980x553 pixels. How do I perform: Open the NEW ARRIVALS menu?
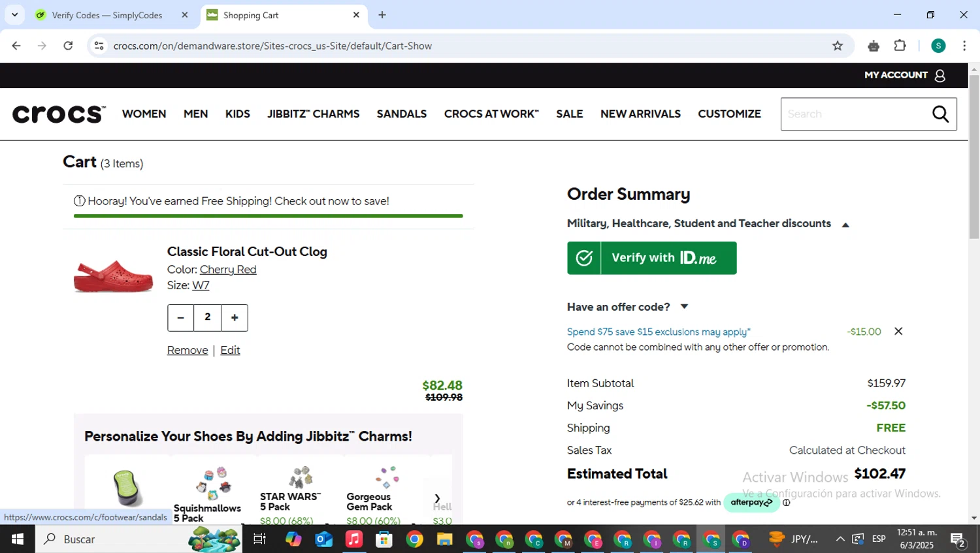(641, 114)
